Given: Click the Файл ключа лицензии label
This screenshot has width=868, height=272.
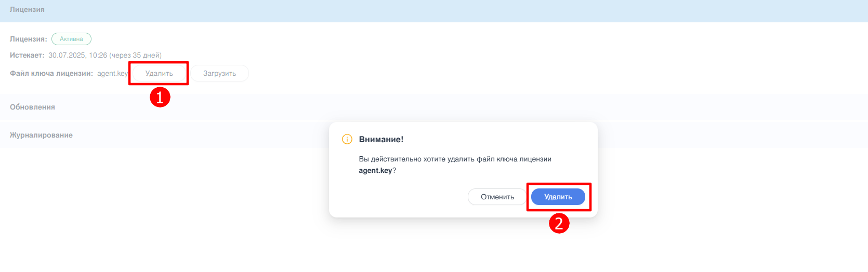Looking at the screenshot, I should tap(51, 73).
